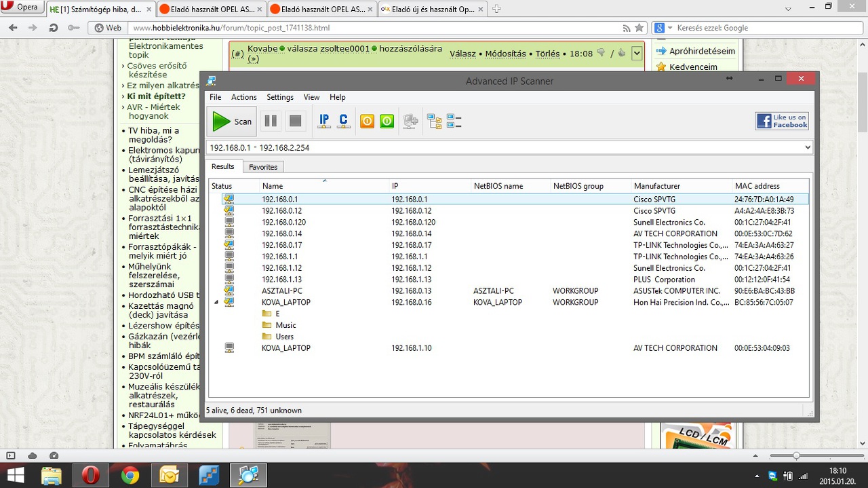The width and height of the screenshot is (868, 488).
Task: Open Chrome from the taskbar
Action: point(130,475)
